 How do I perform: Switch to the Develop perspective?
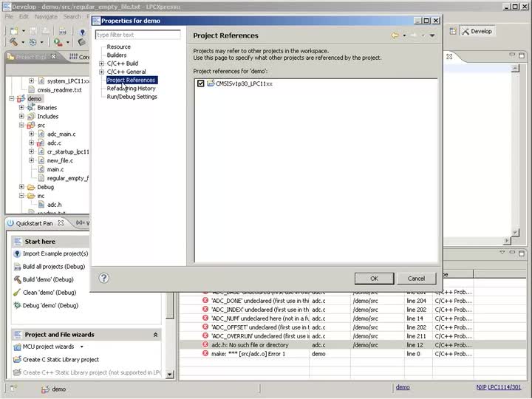(477, 32)
